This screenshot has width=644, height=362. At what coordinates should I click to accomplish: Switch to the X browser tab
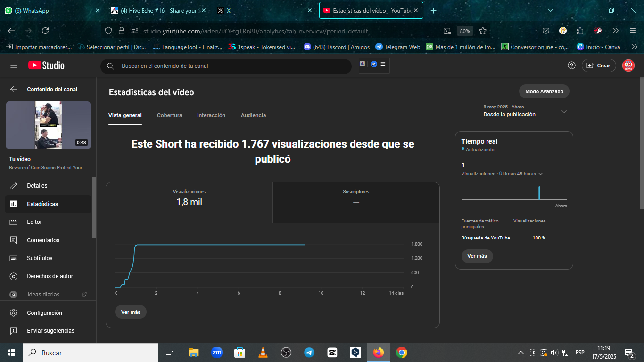point(265,10)
